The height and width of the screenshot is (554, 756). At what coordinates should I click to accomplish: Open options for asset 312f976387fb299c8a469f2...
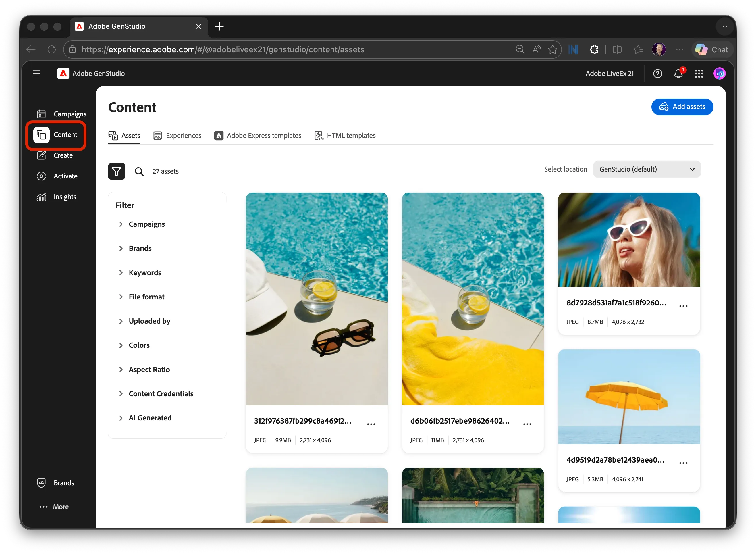371,424
